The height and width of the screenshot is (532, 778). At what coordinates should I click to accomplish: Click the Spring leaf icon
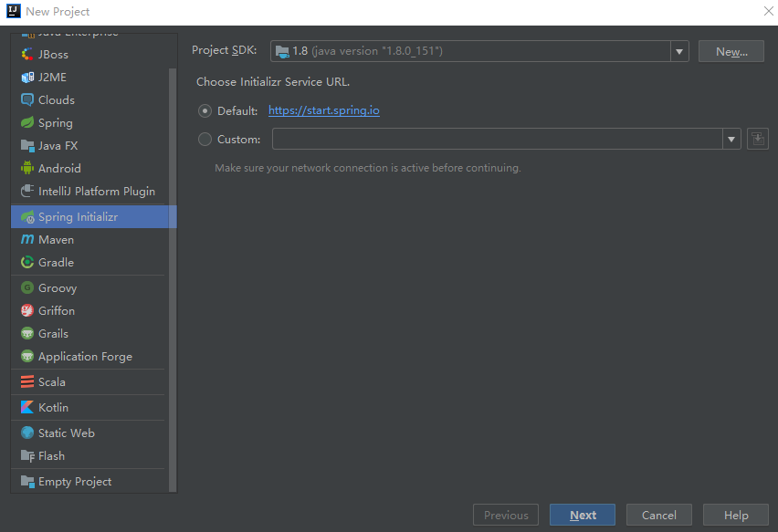(27, 122)
